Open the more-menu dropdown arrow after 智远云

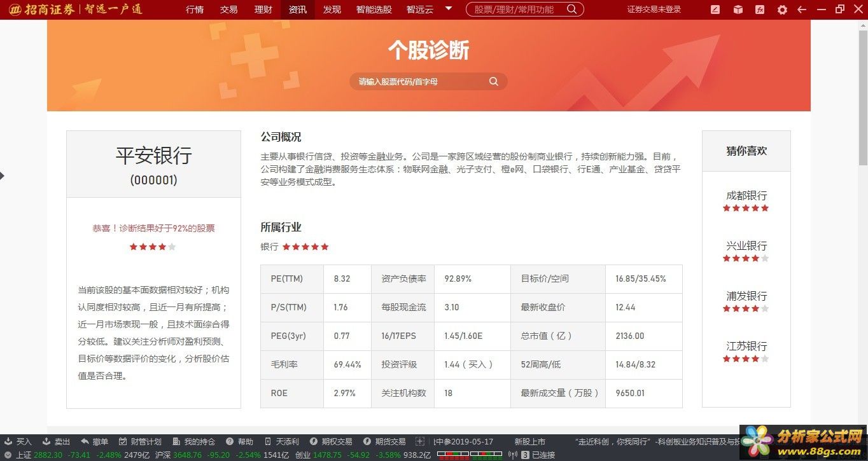pos(449,9)
